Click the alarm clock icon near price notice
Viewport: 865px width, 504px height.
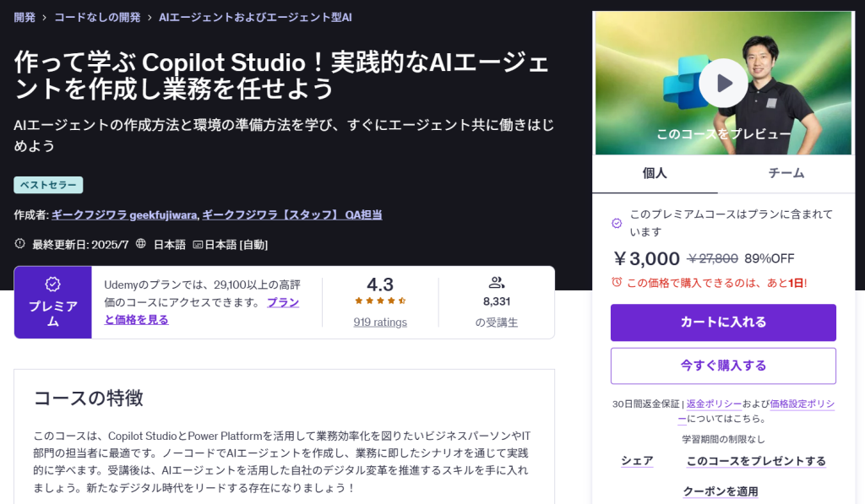[617, 282]
